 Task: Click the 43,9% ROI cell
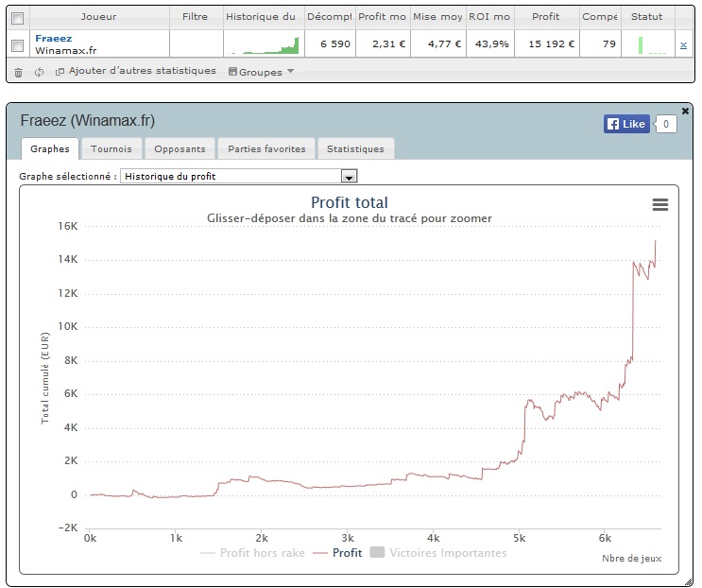[x=489, y=43]
